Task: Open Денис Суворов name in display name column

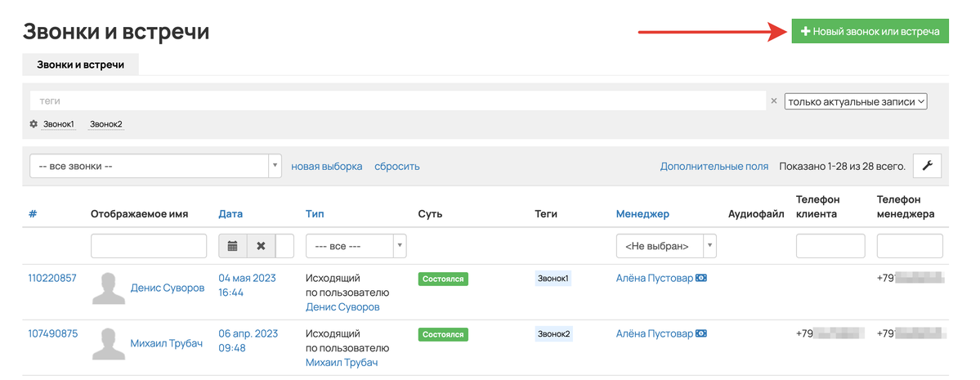Action: pos(168,288)
